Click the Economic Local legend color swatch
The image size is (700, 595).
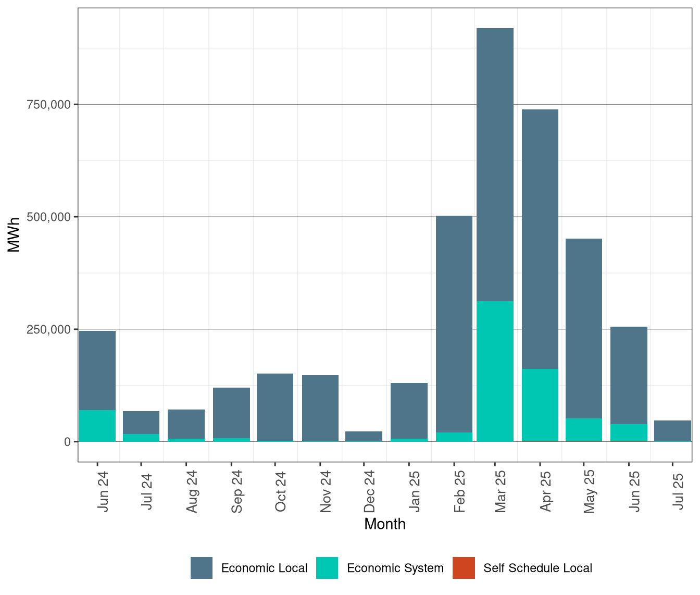click(201, 568)
